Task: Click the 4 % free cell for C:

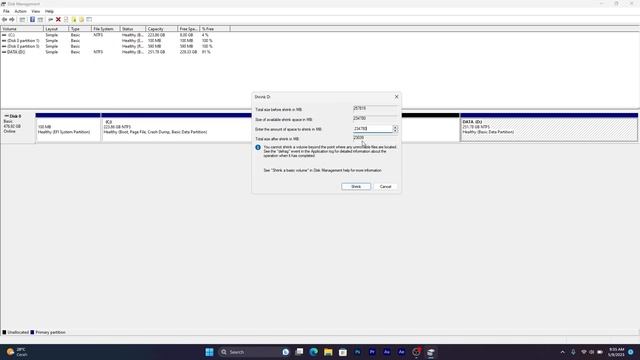Action: click(205, 35)
